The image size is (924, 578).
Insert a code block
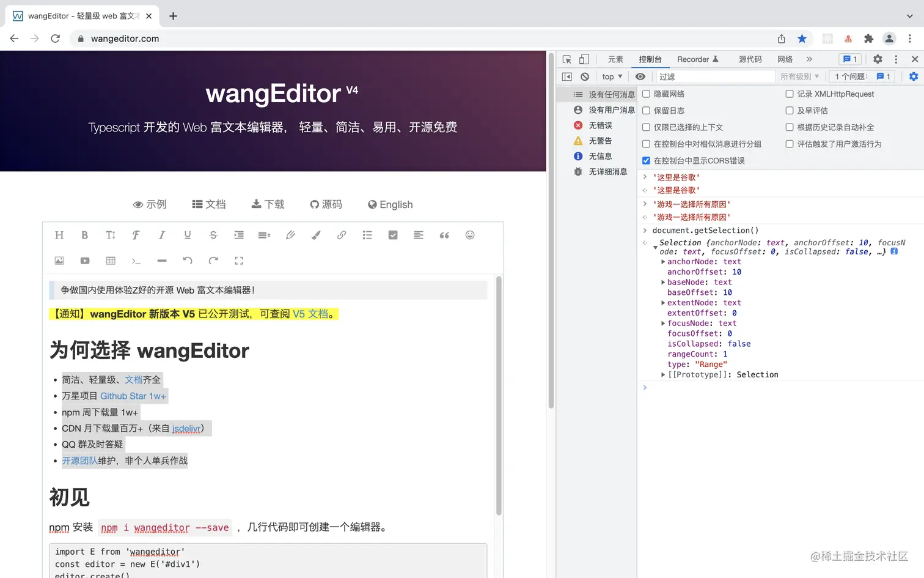coord(136,261)
